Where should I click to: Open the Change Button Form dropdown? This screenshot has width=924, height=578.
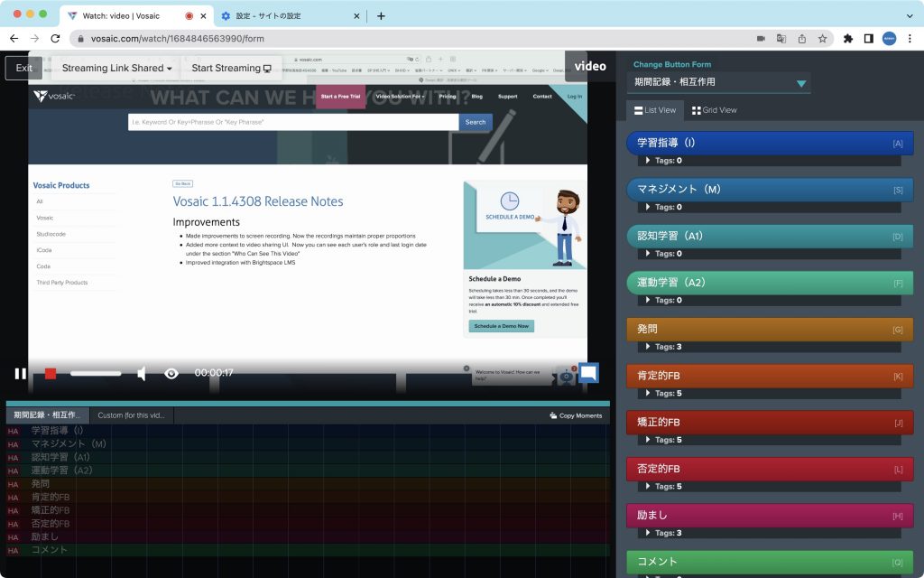tap(718, 82)
